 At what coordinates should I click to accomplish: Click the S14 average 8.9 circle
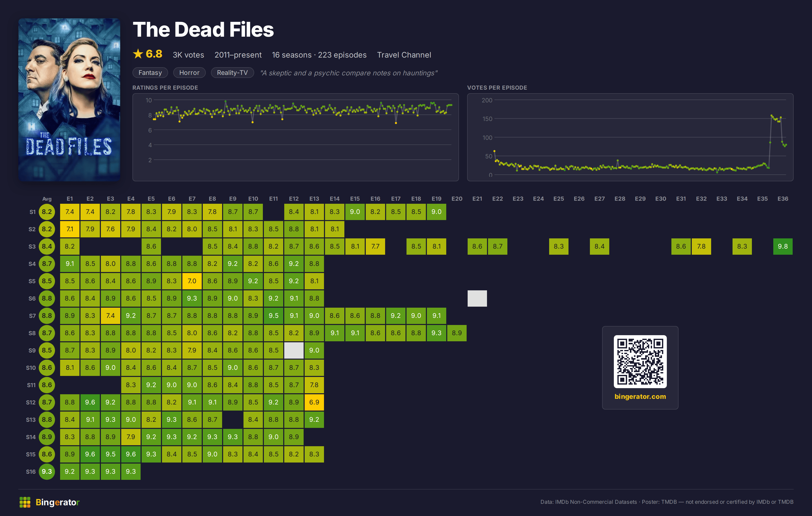point(47,436)
